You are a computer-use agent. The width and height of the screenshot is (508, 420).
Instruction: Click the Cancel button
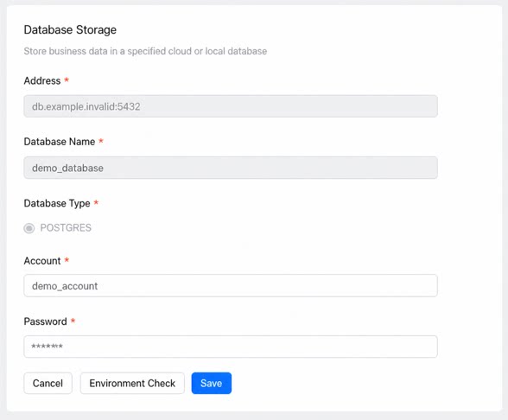coord(48,384)
